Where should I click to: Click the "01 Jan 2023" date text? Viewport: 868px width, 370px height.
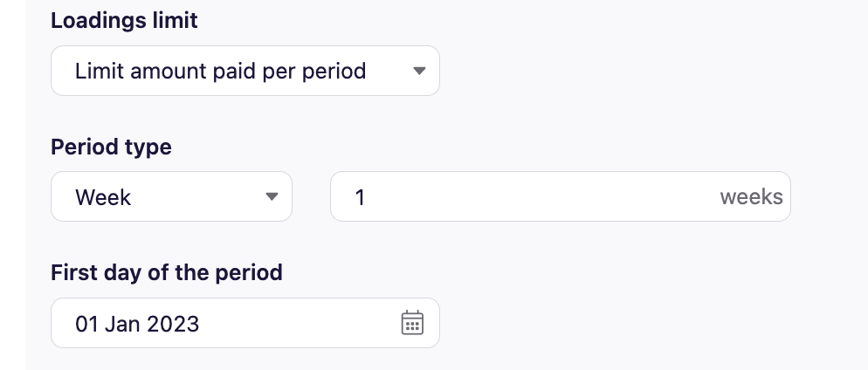pos(137,324)
